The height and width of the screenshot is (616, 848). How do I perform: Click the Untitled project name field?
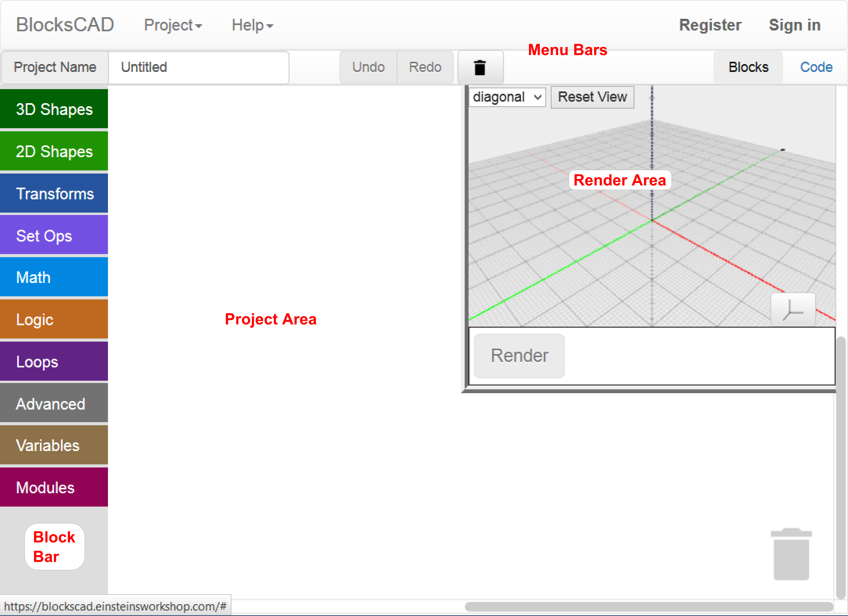(x=199, y=67)
